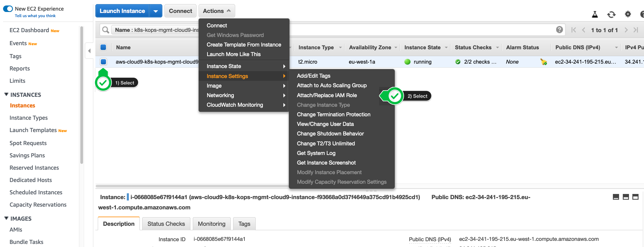Open the Launch Instance dropdown arrow
The height and width of the screenshot is (247, 644).
(156, 11)
